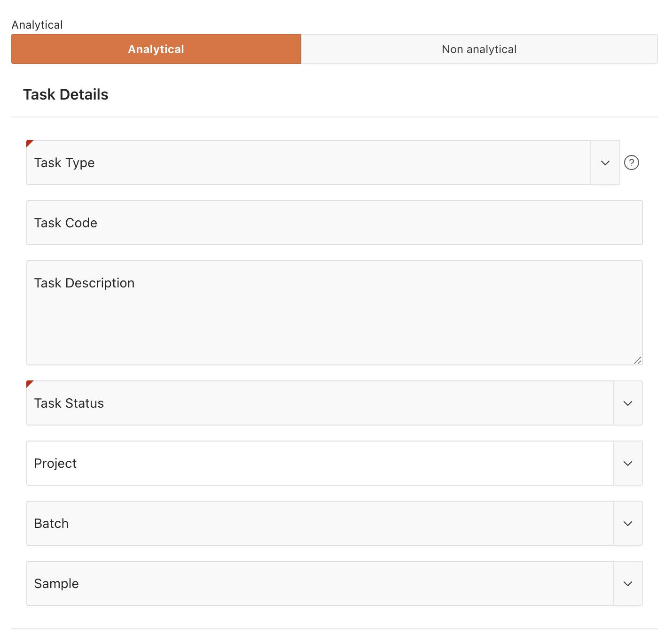This screenshot has height=635, width=672.
Task: Expand the Task Type dropdown arrow
Action: pyautogui.click(x=605, y=163)
